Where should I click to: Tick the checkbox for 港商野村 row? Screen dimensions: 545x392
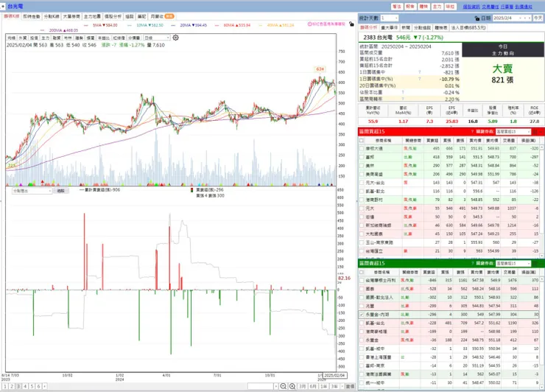[362, 200]
